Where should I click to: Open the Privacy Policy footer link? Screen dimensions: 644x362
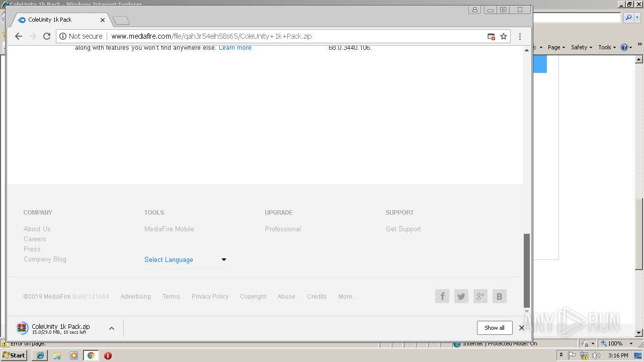coord(210,297)
